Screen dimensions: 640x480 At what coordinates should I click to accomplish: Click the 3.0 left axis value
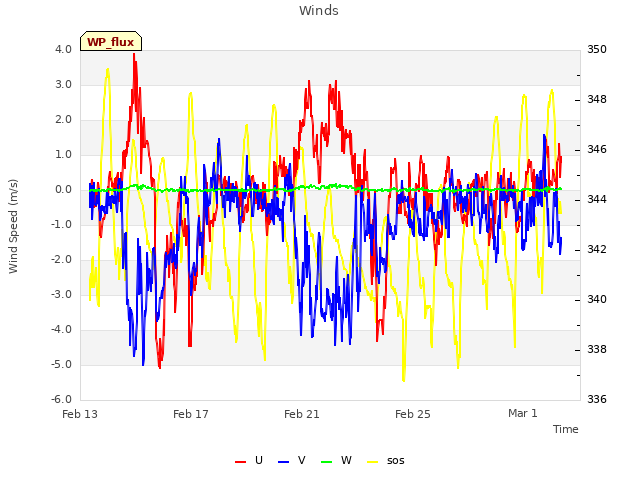point(63,84)
